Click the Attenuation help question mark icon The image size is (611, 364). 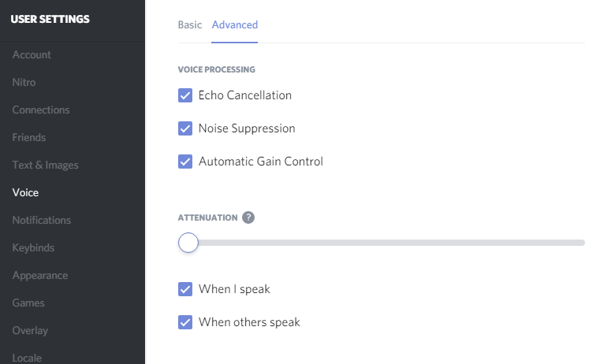248,217
